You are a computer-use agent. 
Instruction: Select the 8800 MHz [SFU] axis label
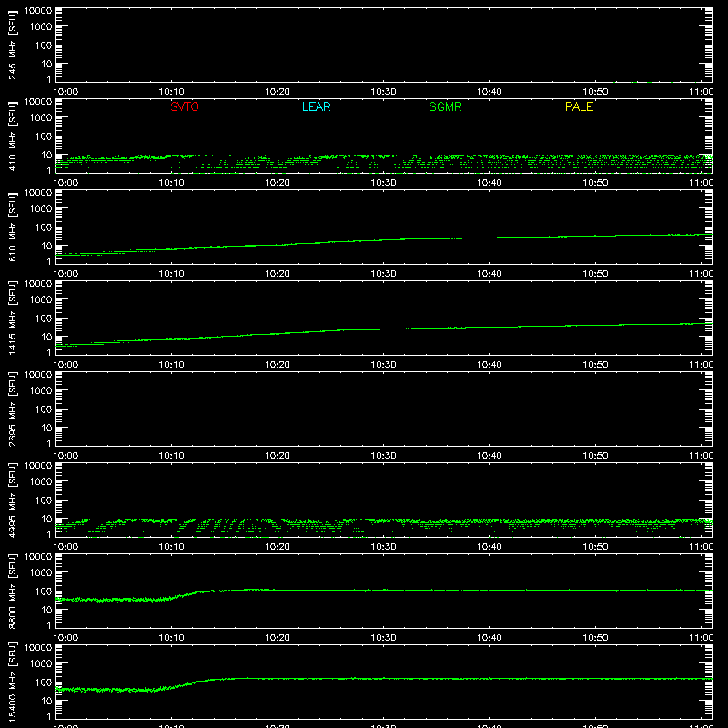(x=13, y=591)
